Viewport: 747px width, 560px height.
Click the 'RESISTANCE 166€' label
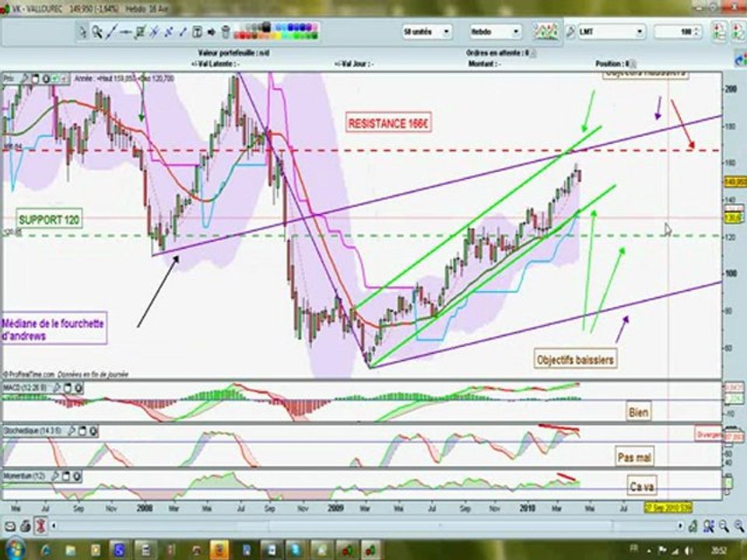[388, 124]
